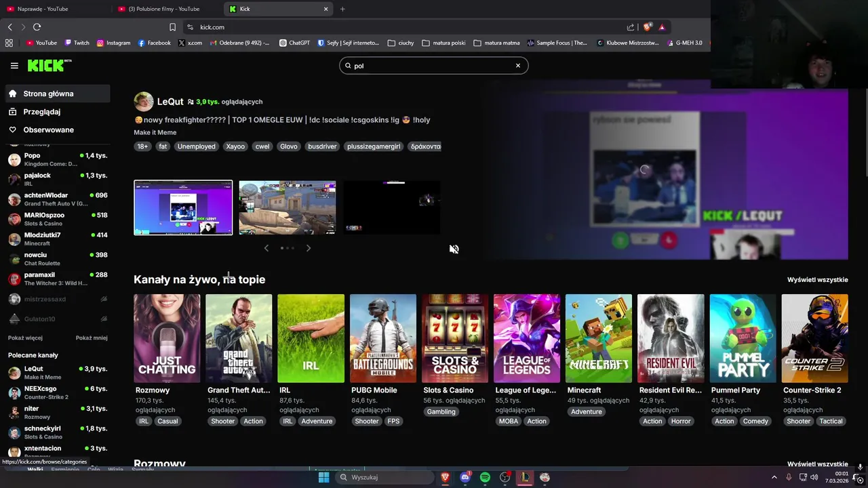Open the Resident Evil category card
This screenshot has height=488, width=868.
point(671,338)
